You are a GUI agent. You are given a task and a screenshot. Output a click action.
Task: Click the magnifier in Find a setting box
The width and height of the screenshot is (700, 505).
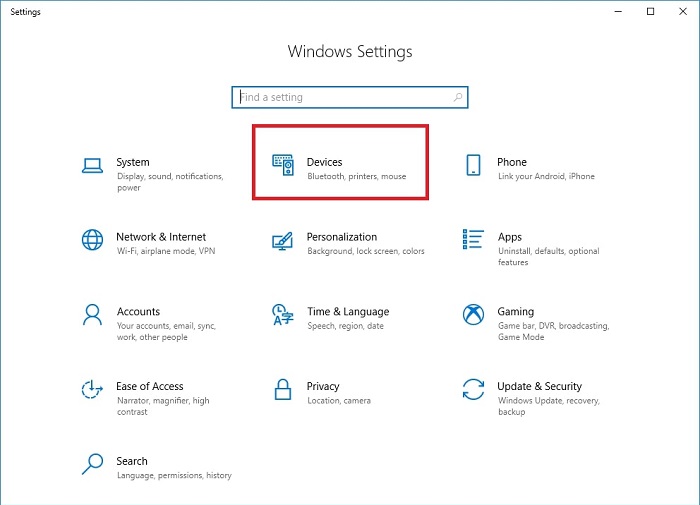[458, 97]
